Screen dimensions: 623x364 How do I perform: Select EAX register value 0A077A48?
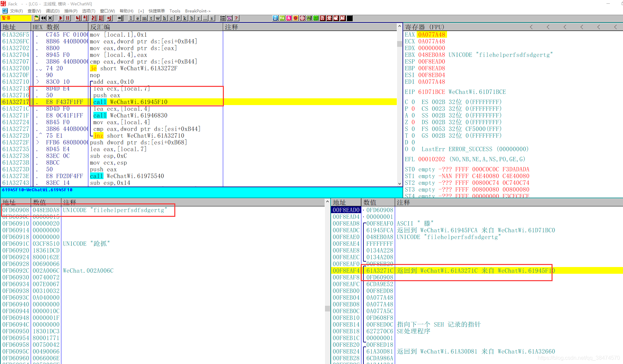coord(432,35)
